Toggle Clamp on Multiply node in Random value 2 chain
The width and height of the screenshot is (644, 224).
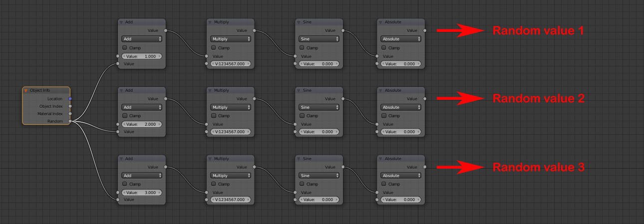click(213, 116)
